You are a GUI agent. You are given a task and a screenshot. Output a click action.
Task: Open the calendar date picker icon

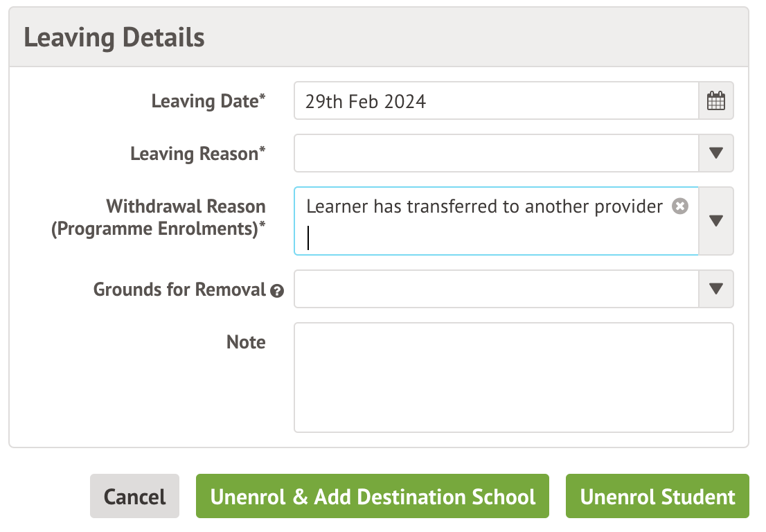coord(715,101)
